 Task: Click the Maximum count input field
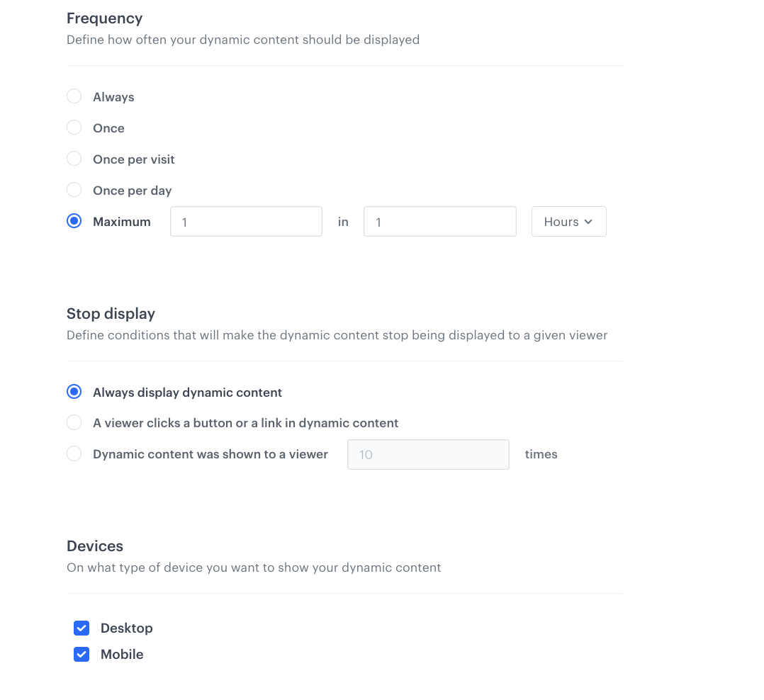tap(246, 222)
